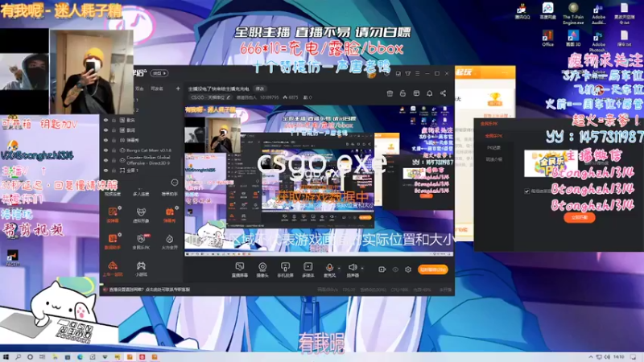Open notifications bell in streaming tool
This screenshot has width=644, height=362.
pos(430,93)
